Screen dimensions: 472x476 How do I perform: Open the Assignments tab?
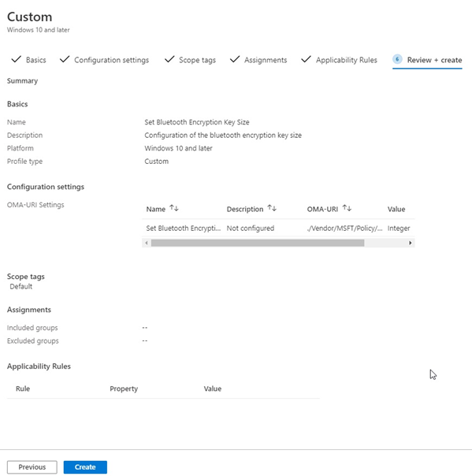[266, 60]
